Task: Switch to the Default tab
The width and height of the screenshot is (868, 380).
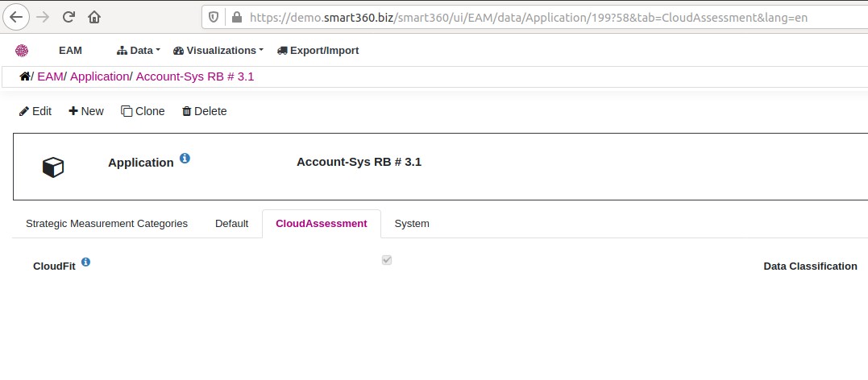Action: tap(231, 224)
